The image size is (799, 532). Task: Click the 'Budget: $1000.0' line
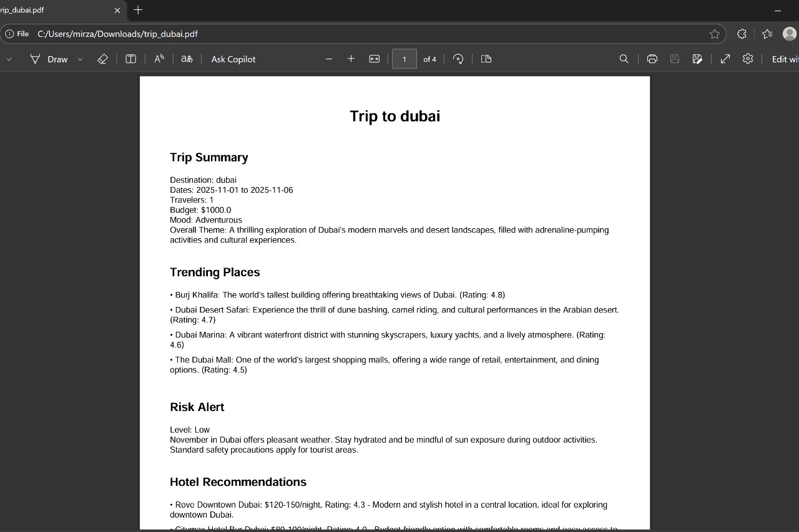point(200,210)
